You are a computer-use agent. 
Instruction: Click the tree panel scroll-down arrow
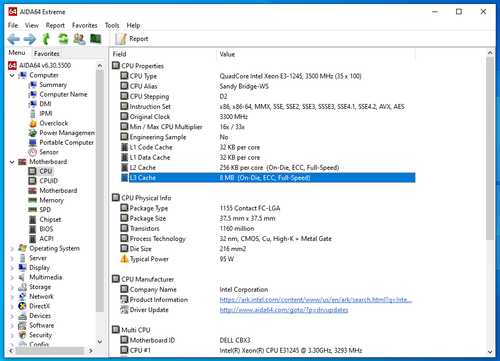pyautogui.click(x=100, y=342)
